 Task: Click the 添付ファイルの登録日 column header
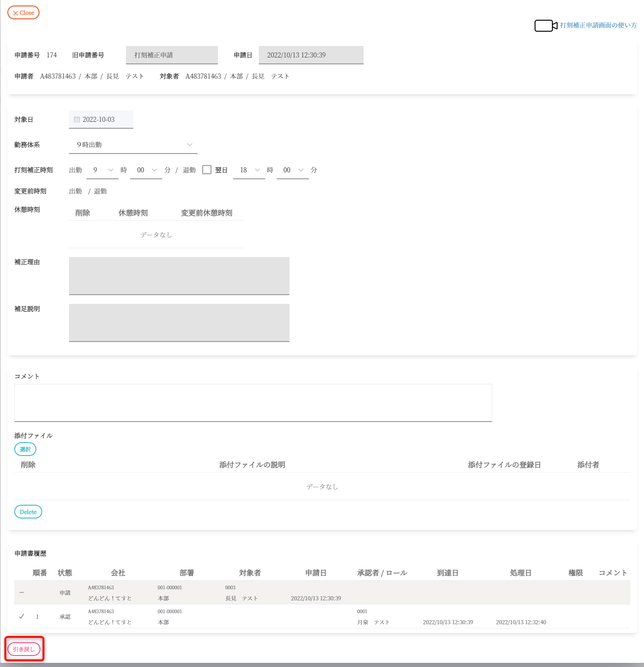pyautogui.click(x=504, y=465)
